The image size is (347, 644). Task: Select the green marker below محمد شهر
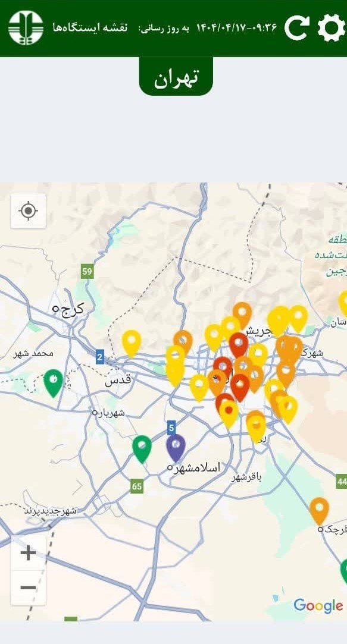pyautogui.click(x=54, y=383)
